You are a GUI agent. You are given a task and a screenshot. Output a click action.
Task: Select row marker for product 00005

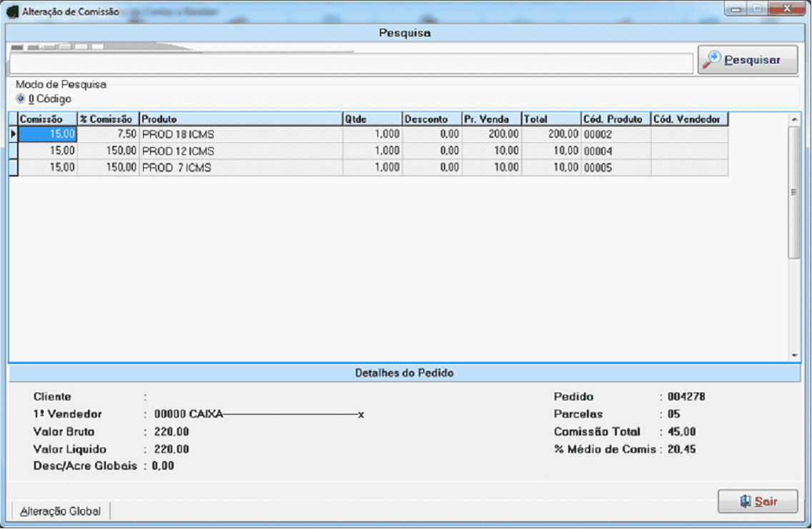[13, 167]
